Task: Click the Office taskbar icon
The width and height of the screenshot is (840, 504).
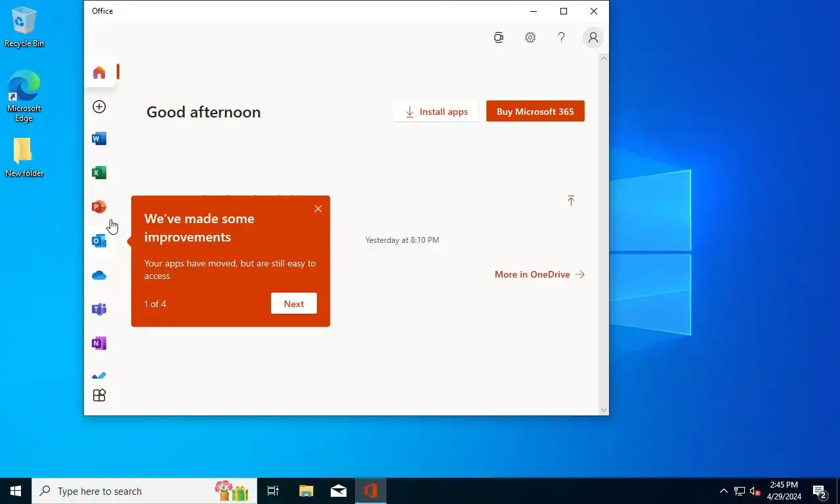Action: pyautogui.click(x=371, y=491)
